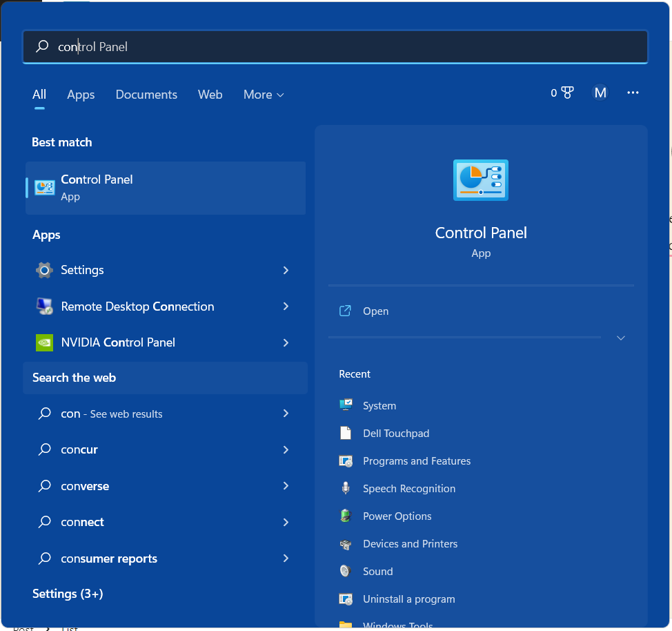This screenshot has width=672, height=631.
Task: Click the Dell Touchpad document icon
Action: pos(346,433)
